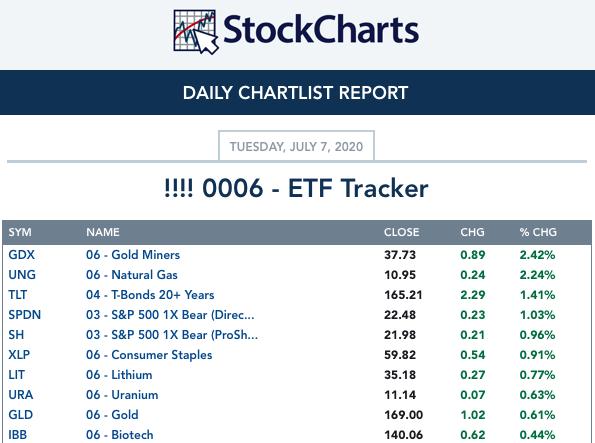The image size is (595, 443).
Task: Select the LIT ticker symbol
Action: click(x=17, y=375)
